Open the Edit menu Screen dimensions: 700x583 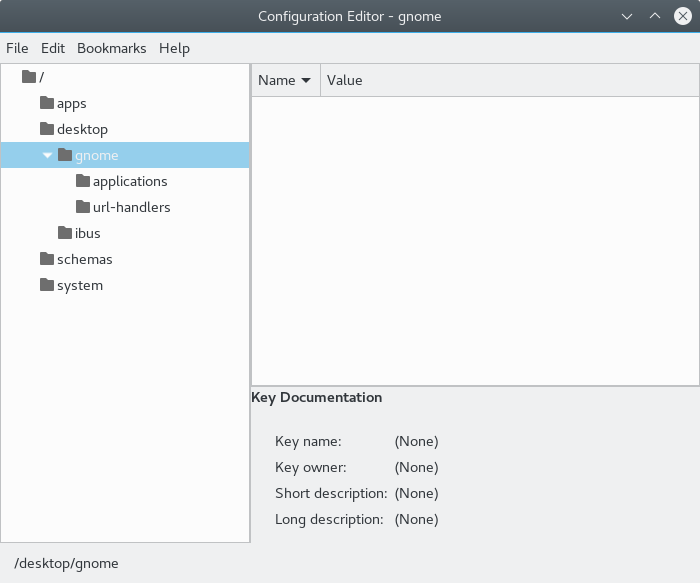point(53,48)
